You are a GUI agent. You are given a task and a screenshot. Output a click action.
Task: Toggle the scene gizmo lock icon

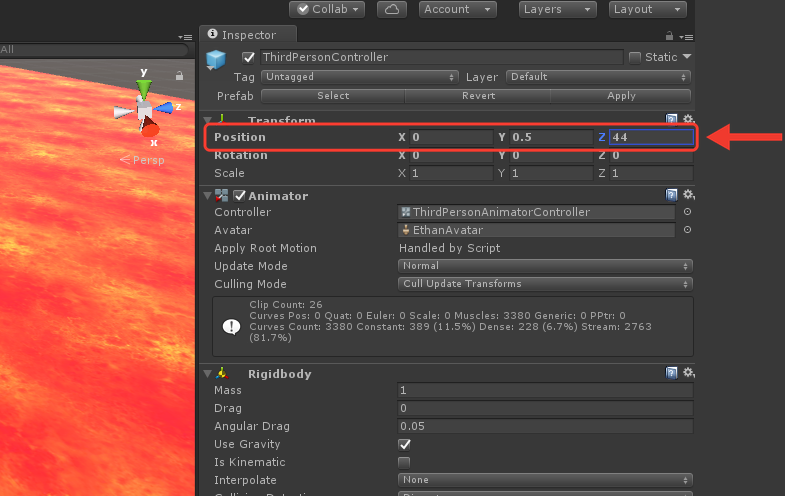179,76
